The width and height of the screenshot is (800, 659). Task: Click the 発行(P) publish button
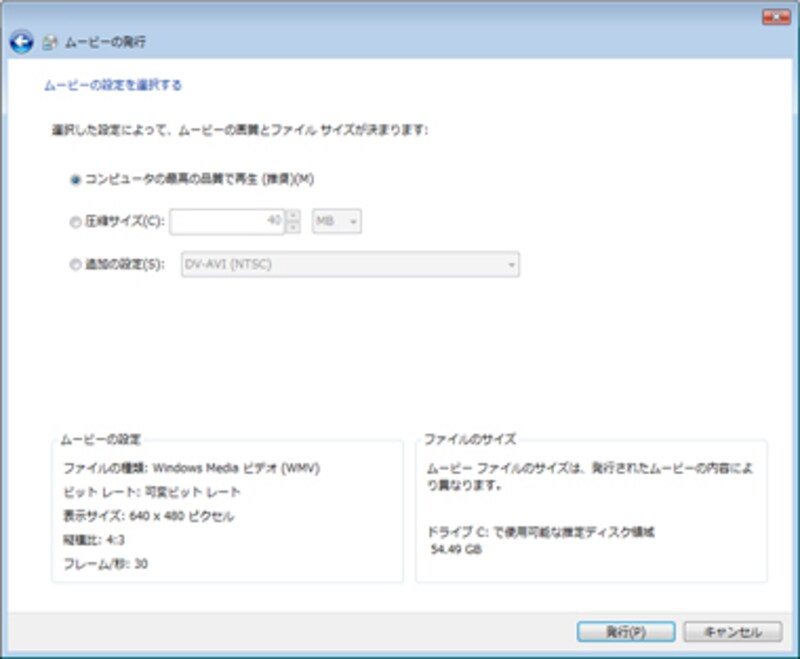tap(626, 632)
